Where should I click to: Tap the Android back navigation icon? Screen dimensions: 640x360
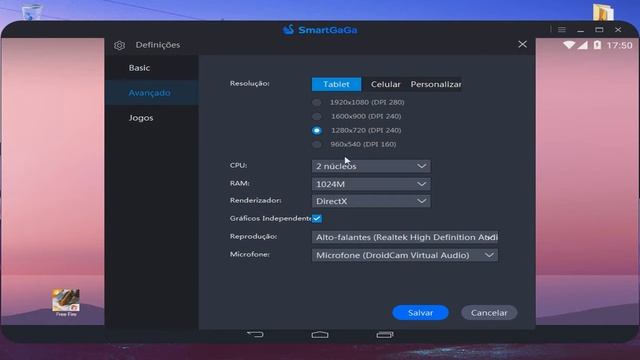click(255, 335)
